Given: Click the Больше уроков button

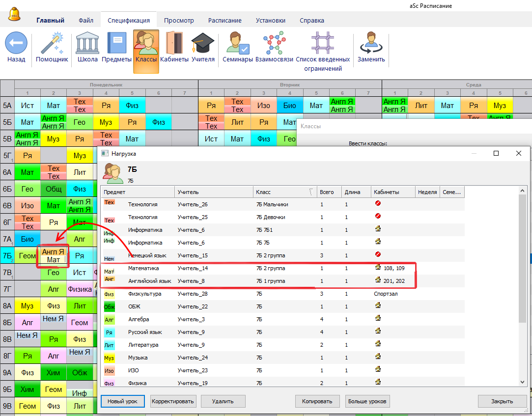Looking at the screenshot, I should pyautogui.click(x=367, y=401).
